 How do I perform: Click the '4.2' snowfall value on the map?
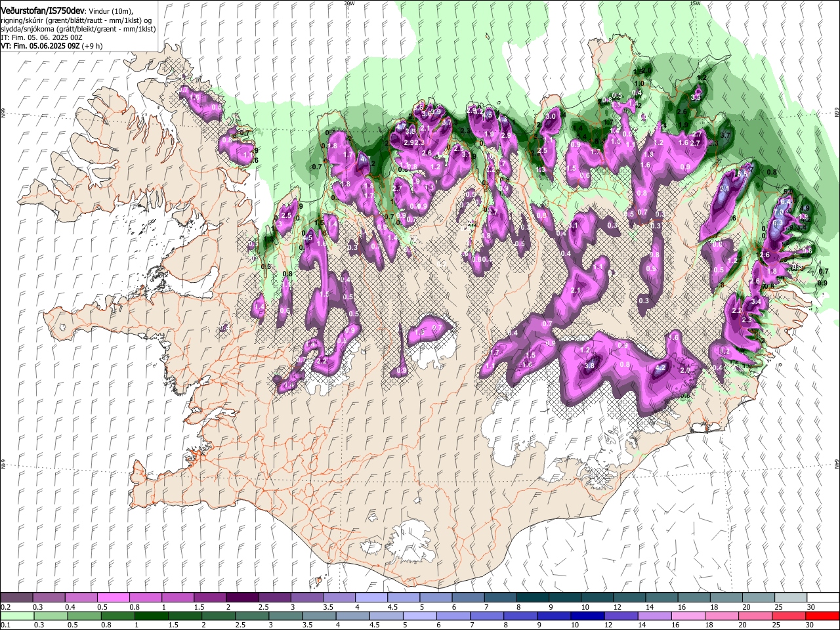point(660,368)
